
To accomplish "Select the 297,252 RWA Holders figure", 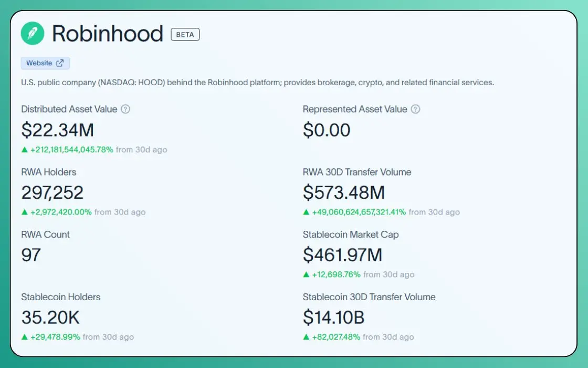I will [x=52, y=192].
